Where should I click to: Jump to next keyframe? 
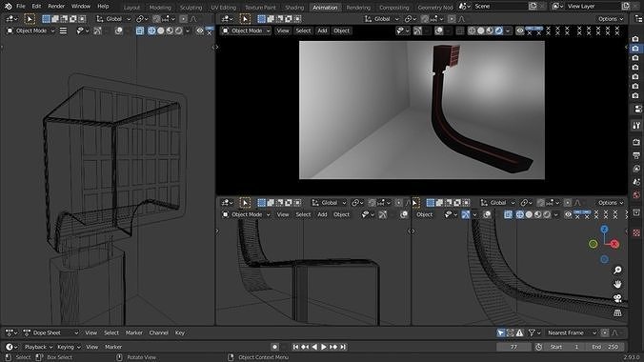(333, 347)
